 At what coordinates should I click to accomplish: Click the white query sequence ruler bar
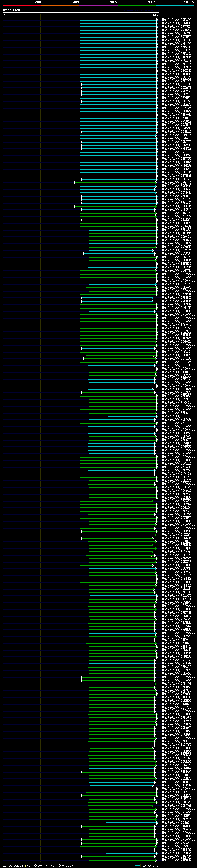pyautogui.click(x=81, y=12)
